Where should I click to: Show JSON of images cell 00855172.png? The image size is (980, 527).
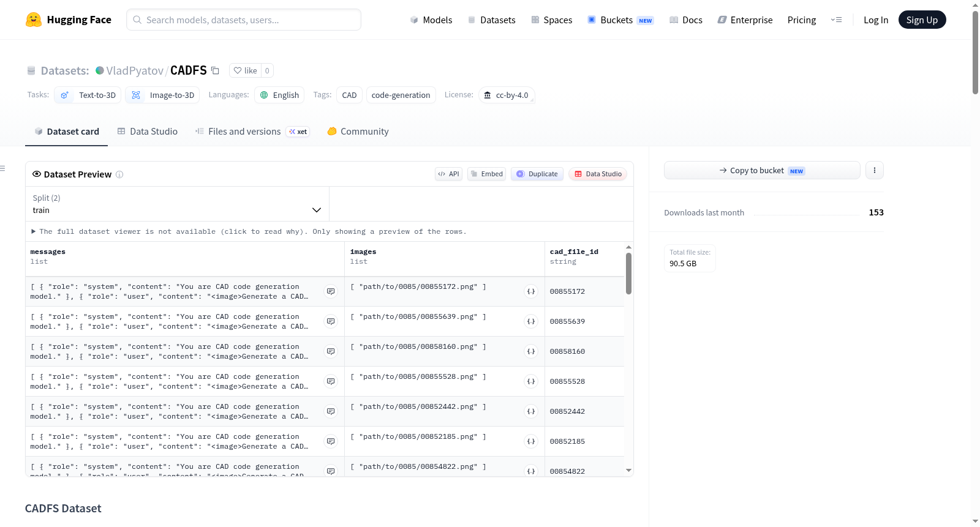coord(531,291)
